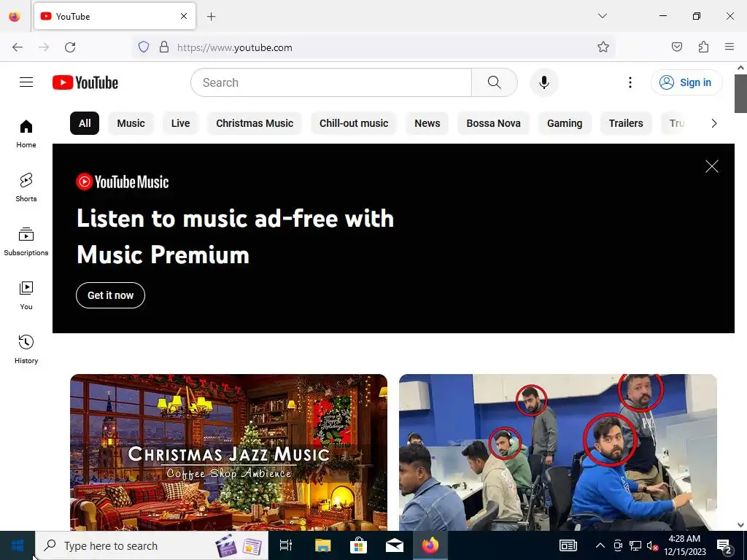Open the You section in sidebar

(x=26, y=296)
